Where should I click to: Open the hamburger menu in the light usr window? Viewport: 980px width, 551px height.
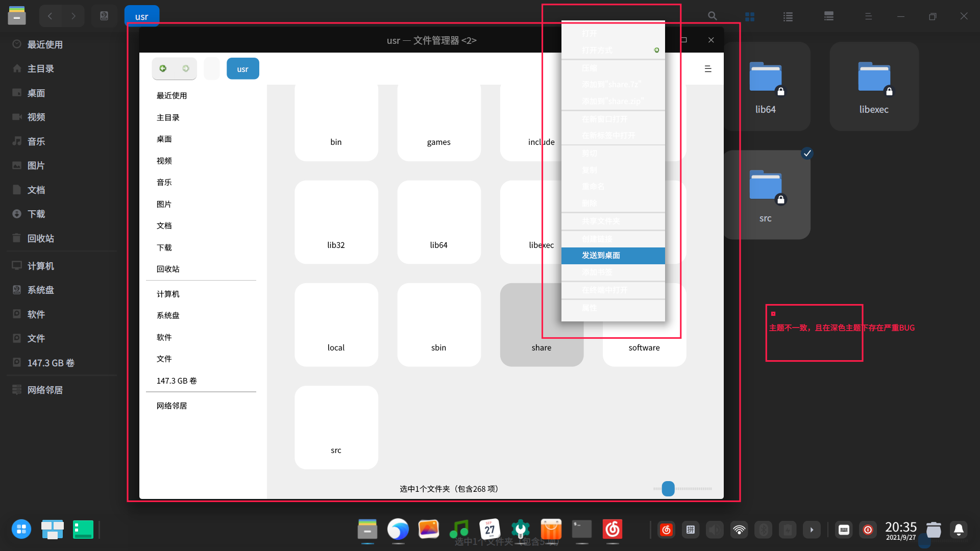coord(708,69)
